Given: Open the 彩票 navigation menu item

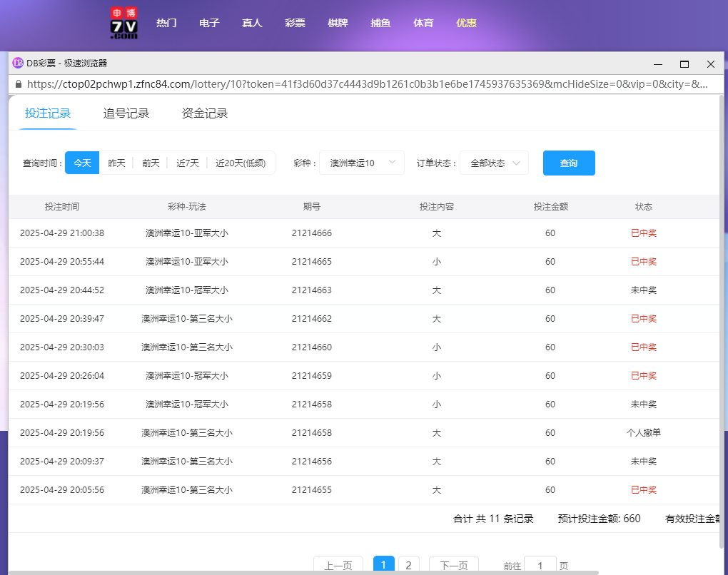Looking at the screenshot, I should 295,23.
